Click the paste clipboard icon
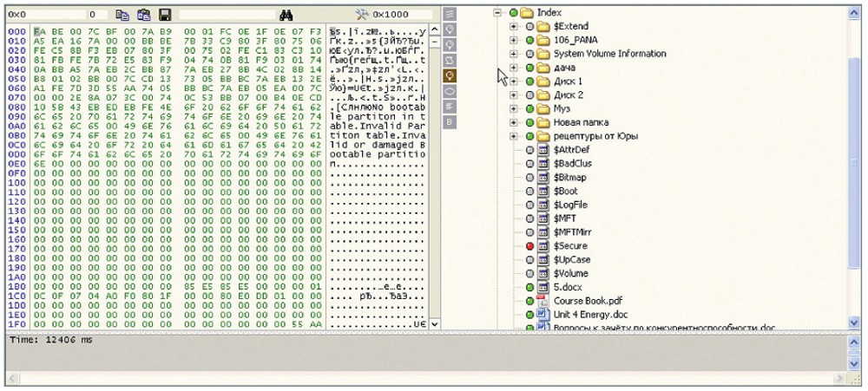 (143, 15)
